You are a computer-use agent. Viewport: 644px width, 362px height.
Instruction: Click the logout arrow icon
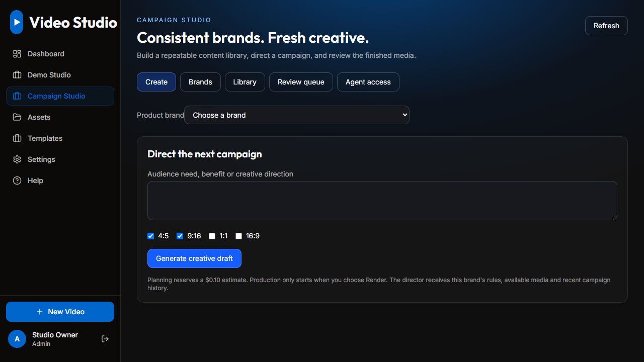point(105,339)
